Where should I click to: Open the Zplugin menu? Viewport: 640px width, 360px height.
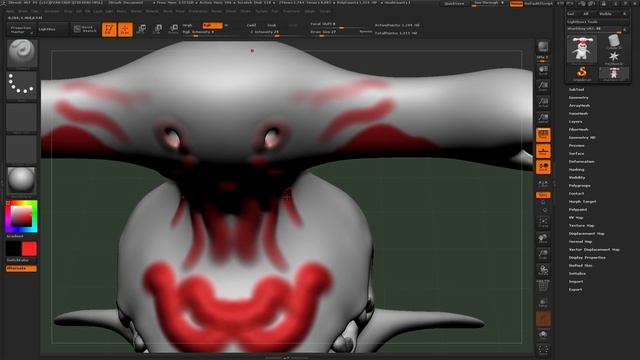(310, 11)
